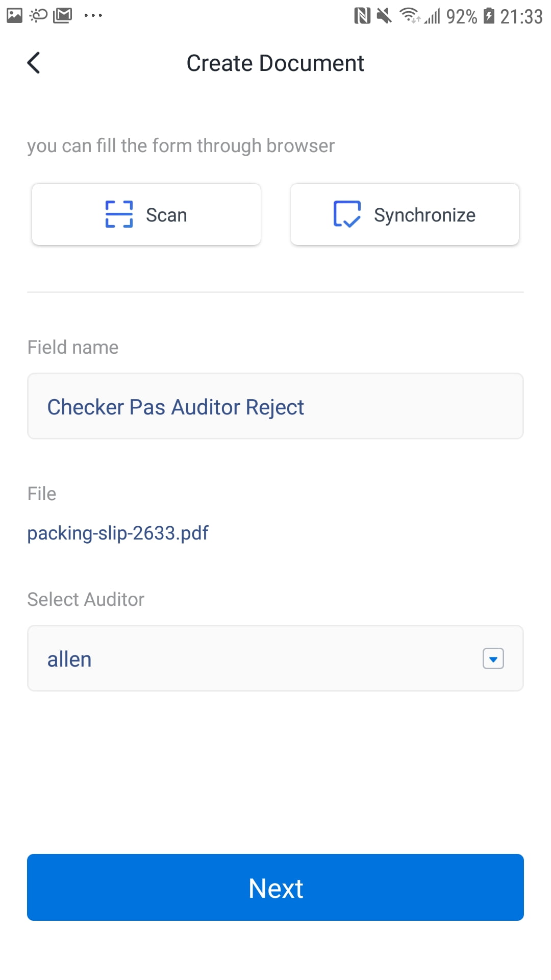Tap the Wi-Fi signal icon

pos(409,16)
